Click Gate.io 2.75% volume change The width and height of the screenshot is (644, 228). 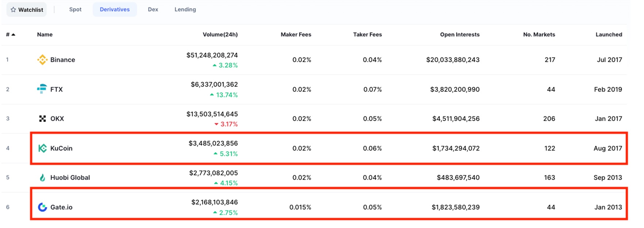[x=225, y=213]
